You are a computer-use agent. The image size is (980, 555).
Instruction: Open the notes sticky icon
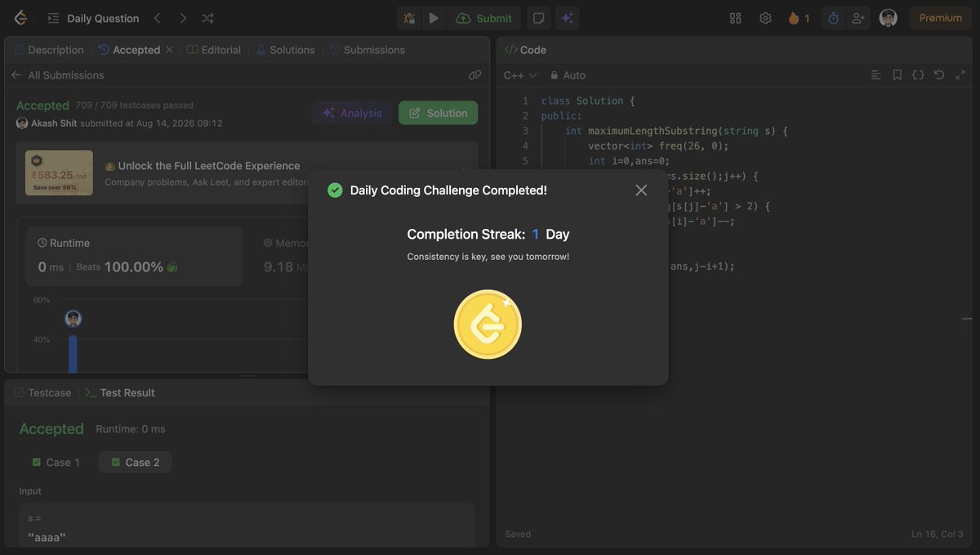tap(539, 18)
